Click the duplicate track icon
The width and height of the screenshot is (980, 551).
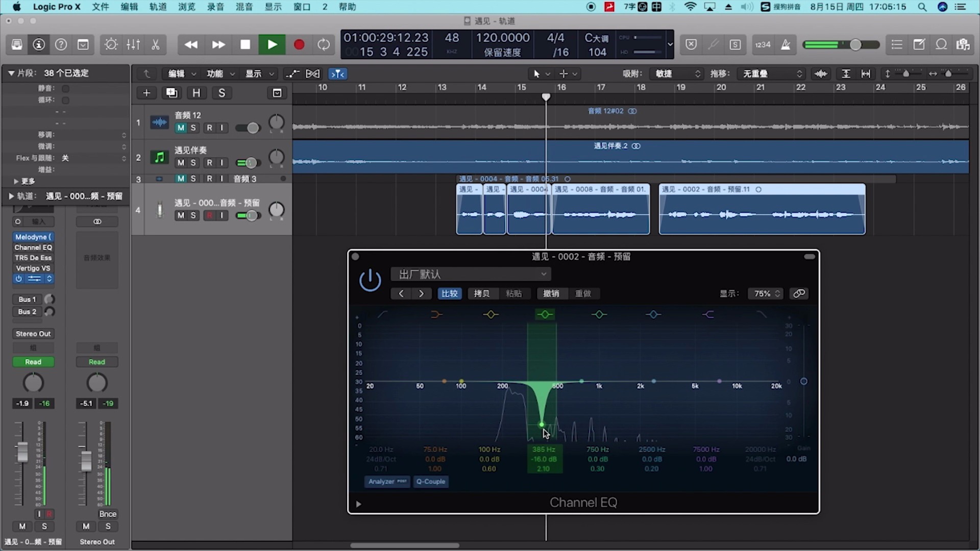(x=171, y=93)
